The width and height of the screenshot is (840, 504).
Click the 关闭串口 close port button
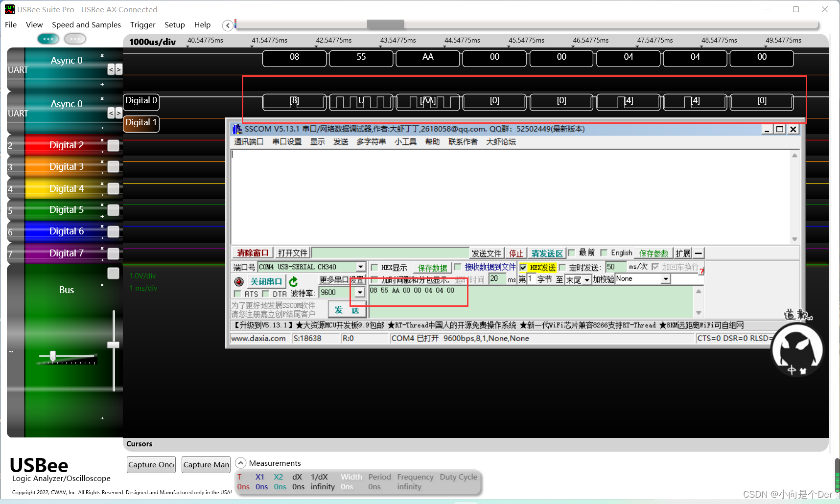(x=266, y=281)
